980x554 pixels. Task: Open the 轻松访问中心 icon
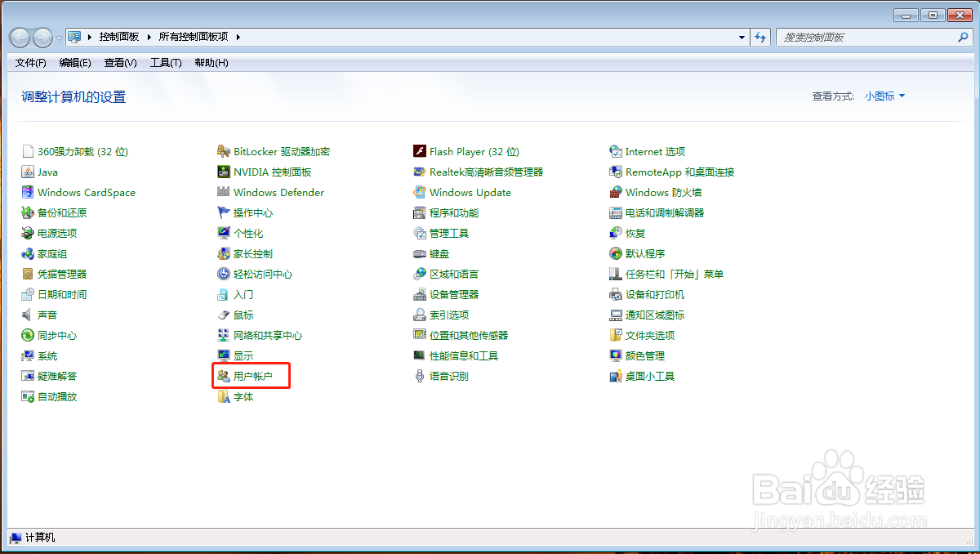coord(224,274)
